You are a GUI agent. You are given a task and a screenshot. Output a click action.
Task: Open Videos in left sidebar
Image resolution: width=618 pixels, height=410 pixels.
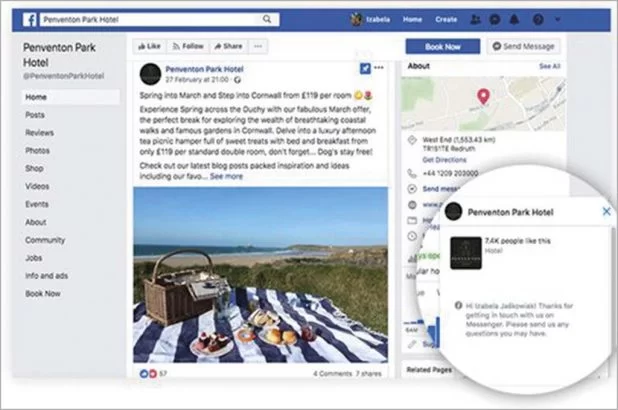pos(37,186)
